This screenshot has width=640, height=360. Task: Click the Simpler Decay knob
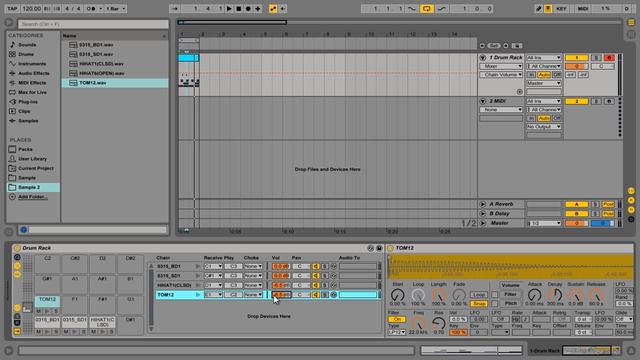(554, 295)
